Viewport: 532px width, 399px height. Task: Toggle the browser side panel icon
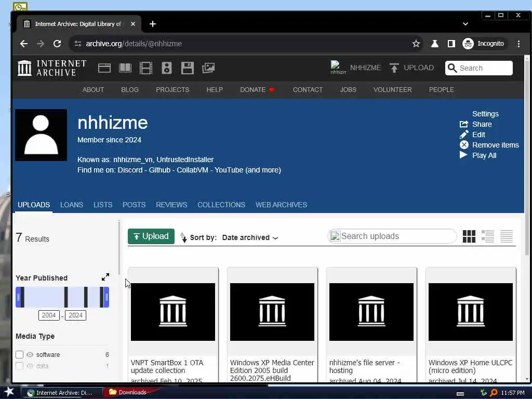click(451, 44)
